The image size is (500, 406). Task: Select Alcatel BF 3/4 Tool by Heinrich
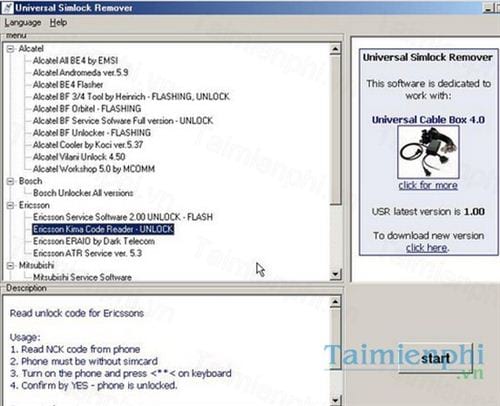131,97
